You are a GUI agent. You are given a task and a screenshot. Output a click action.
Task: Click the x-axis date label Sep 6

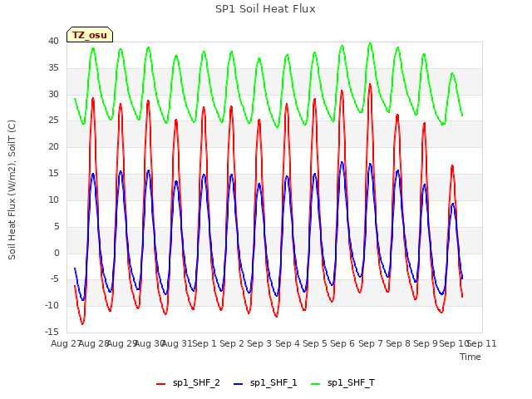342,343
